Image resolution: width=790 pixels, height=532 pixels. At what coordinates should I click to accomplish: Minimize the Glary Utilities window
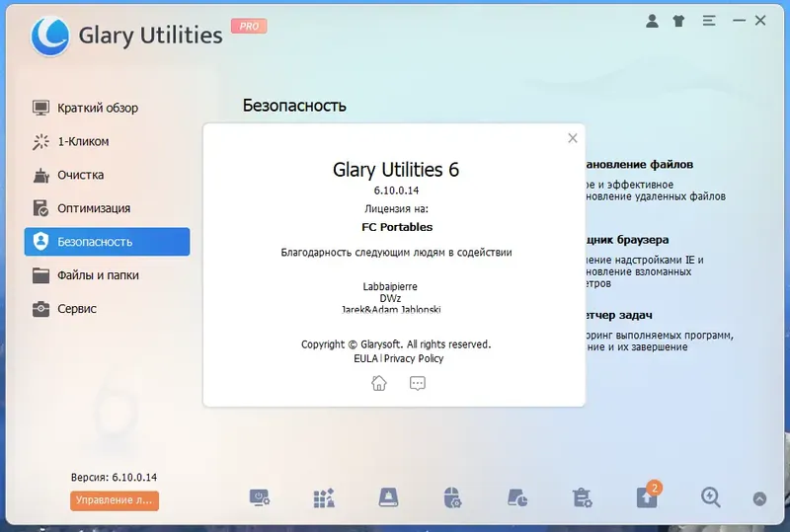(739, 21)
